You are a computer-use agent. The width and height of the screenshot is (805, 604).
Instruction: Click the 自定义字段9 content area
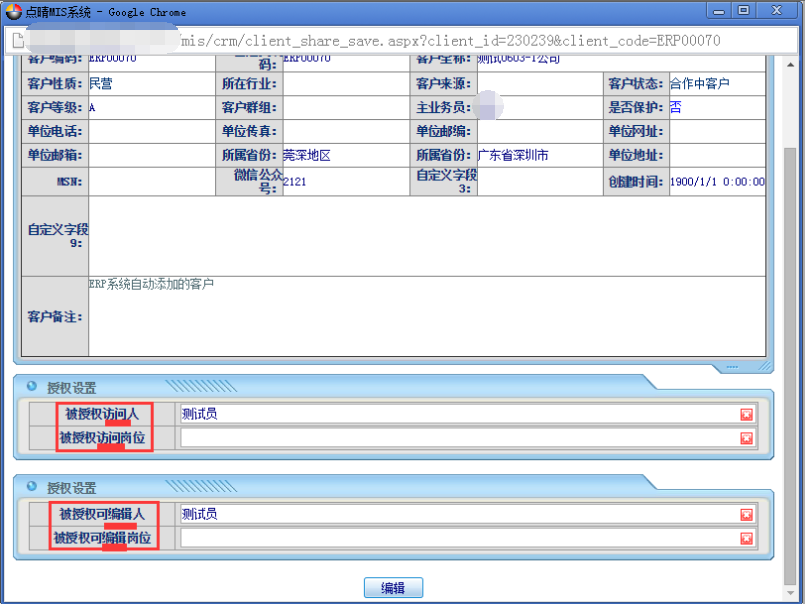[x=426, y=236]
